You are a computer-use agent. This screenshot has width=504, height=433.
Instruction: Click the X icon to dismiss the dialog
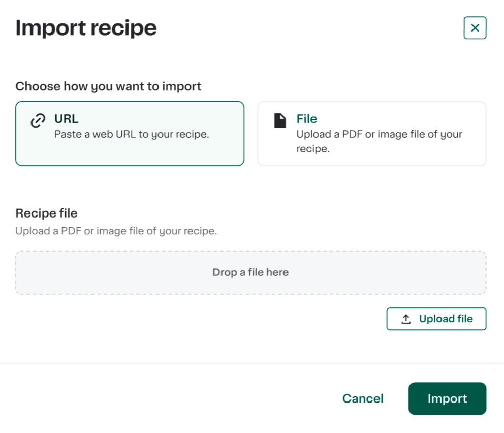coord(475,28)
